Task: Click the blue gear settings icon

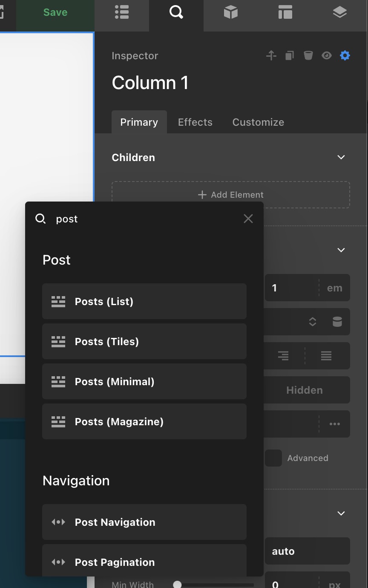Action: tap(345, 55)
